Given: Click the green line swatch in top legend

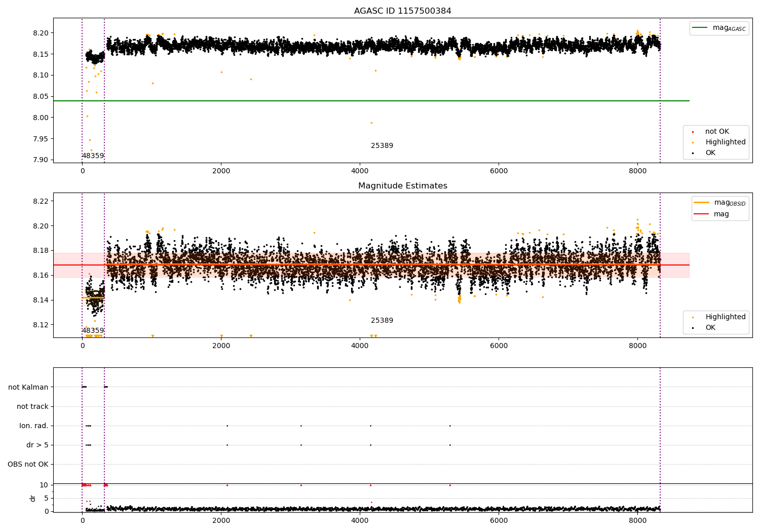Looking at the screenshot, I should coord(700,28).
